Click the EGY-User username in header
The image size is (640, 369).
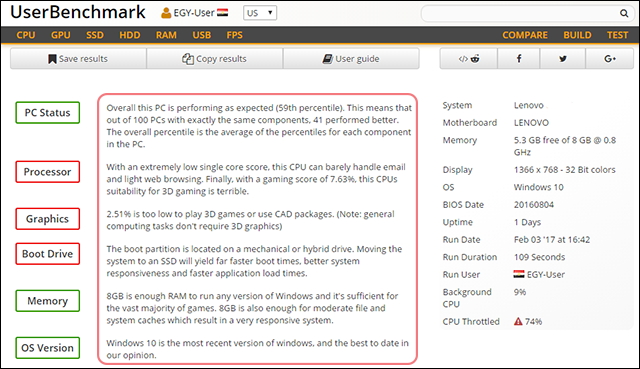point(194,13)
